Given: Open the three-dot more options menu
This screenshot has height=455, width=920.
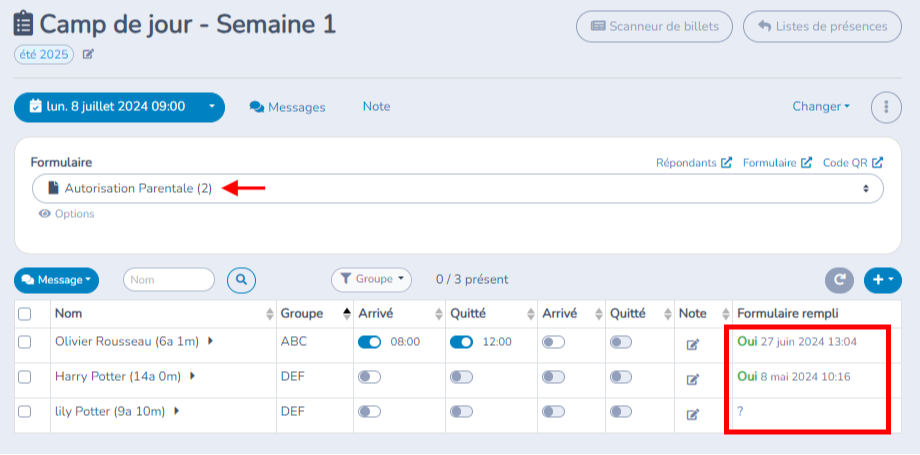Looking at the screenshot, I should pos(886,107).
